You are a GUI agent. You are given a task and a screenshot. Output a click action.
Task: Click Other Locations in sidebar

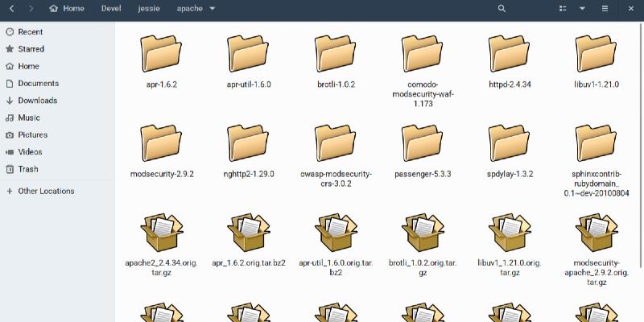point(46,191)
